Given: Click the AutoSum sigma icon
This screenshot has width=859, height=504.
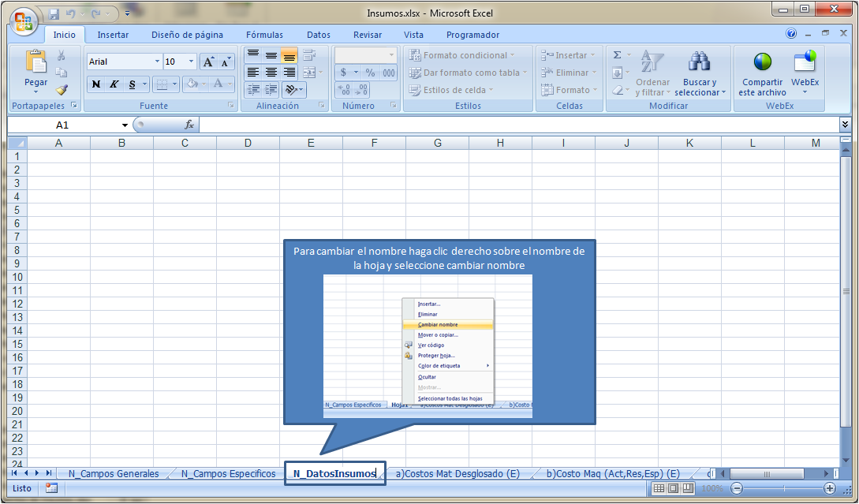Looking at the screenshot, I should 618,54.
